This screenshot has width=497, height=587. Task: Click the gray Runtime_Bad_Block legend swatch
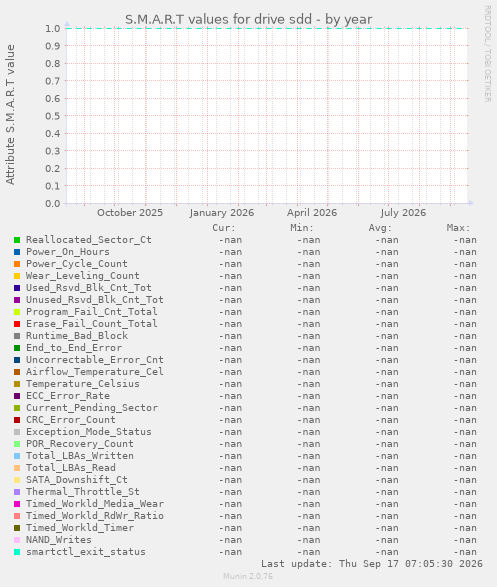coord(17,336)
